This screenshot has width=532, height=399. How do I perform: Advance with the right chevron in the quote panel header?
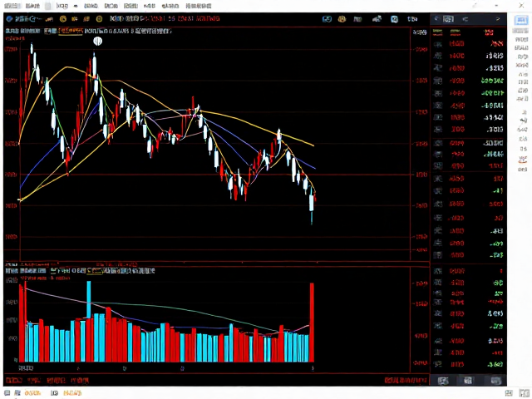[x=498, y=19]
